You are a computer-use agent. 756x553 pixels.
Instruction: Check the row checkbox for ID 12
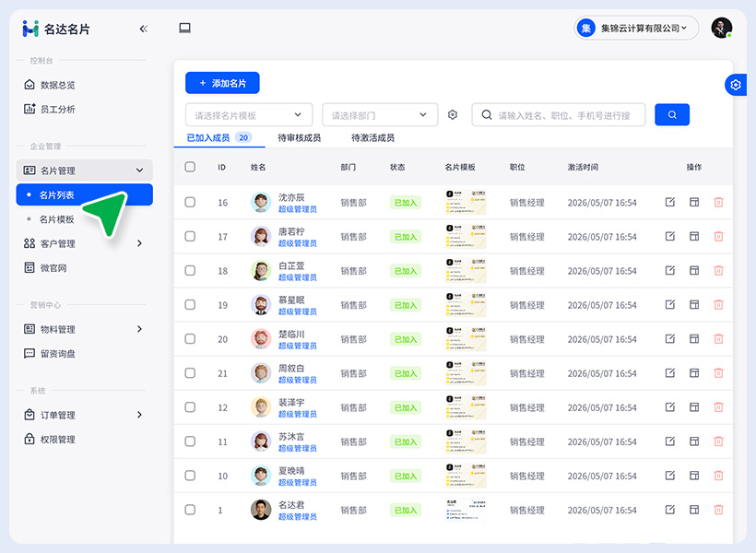190,407
